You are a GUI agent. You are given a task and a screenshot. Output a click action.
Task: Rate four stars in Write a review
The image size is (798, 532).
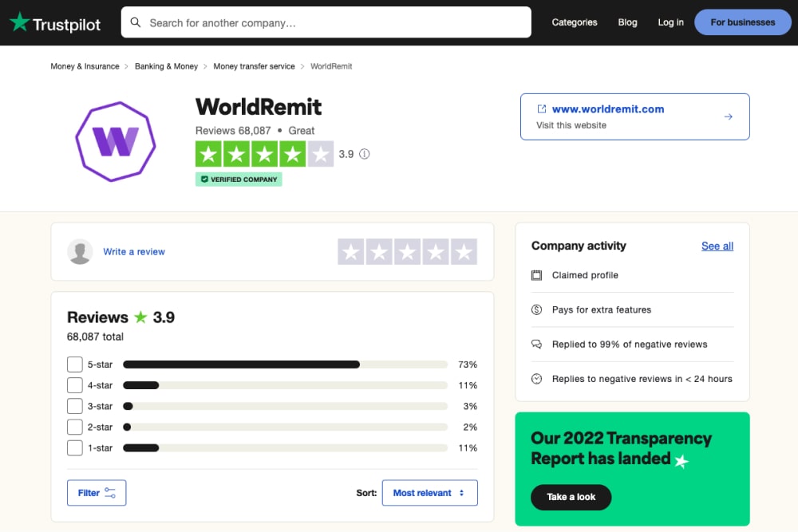pyautogui.click(x=436, y=252)
